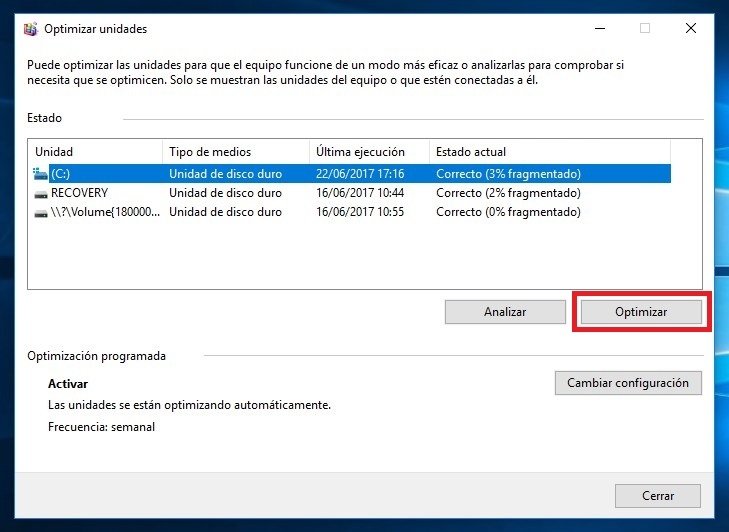Click the Frecuencia: semanal text
729x532 pixels.
(x=101, y=427)
